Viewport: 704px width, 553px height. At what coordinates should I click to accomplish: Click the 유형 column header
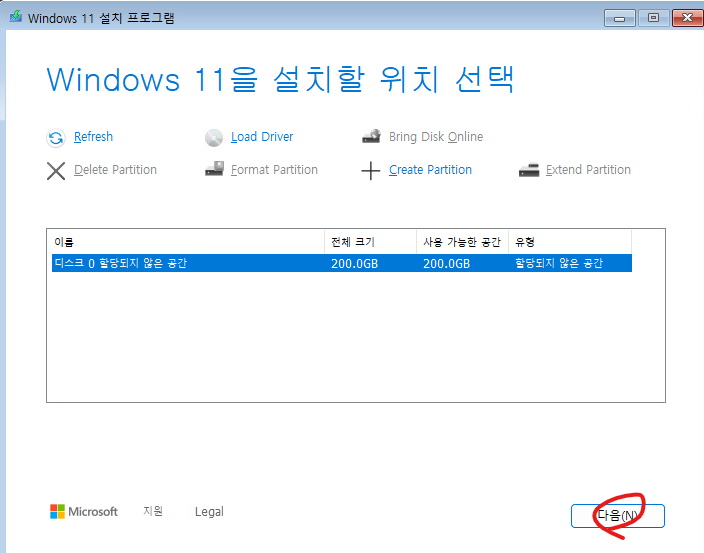tap(570, 242)
